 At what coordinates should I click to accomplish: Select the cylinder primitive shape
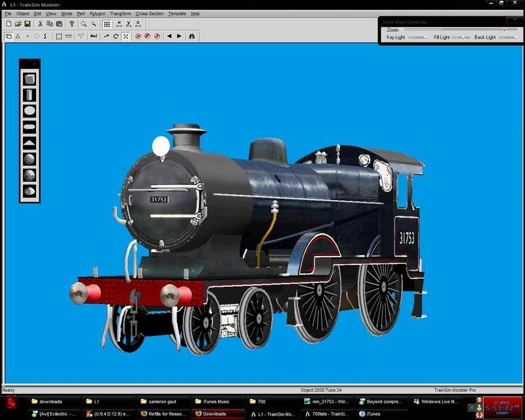[x=30, y=94]
